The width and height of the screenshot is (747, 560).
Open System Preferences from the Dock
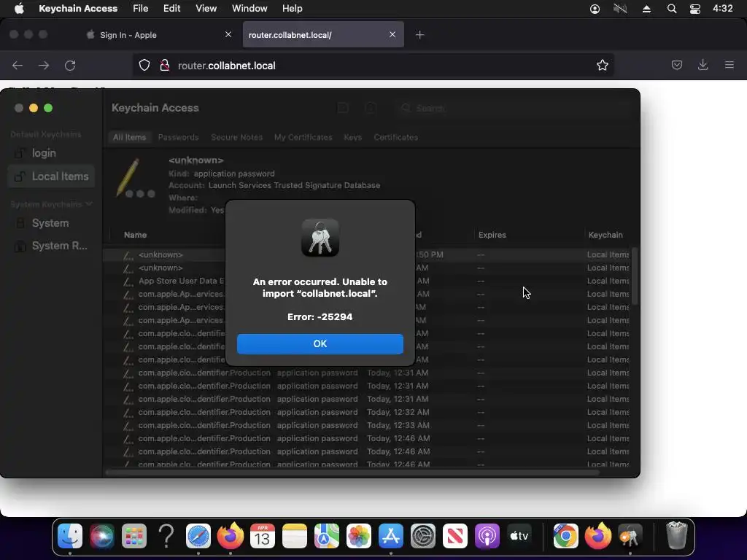(423, 537)
